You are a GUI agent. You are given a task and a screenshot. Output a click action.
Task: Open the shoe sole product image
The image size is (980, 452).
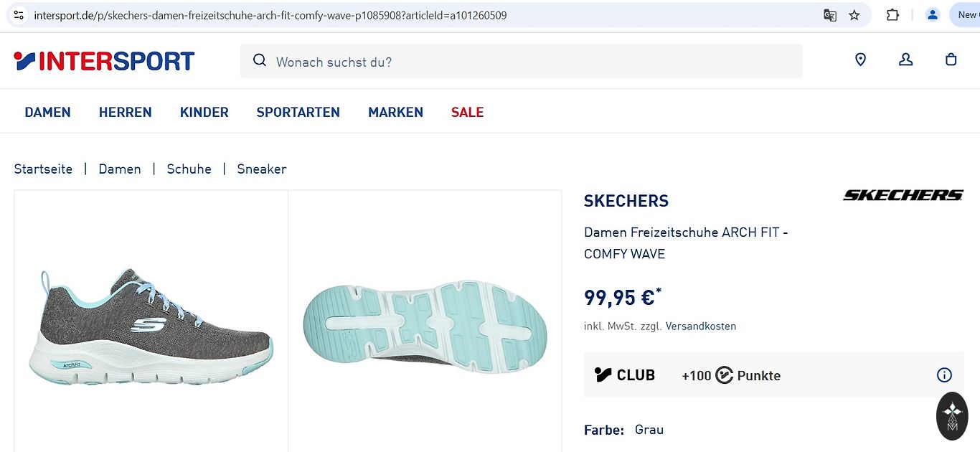click(425, 319)
